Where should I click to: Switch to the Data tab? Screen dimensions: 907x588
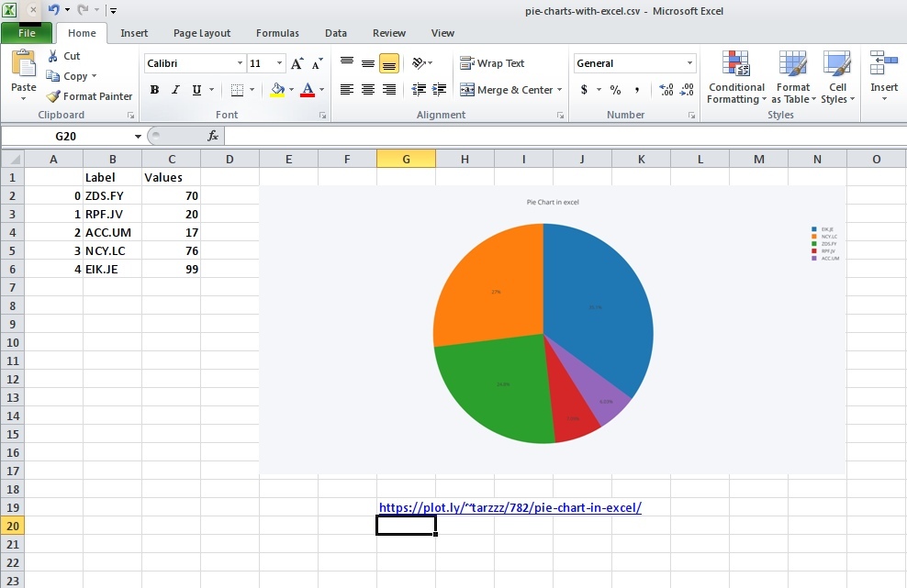335,33
